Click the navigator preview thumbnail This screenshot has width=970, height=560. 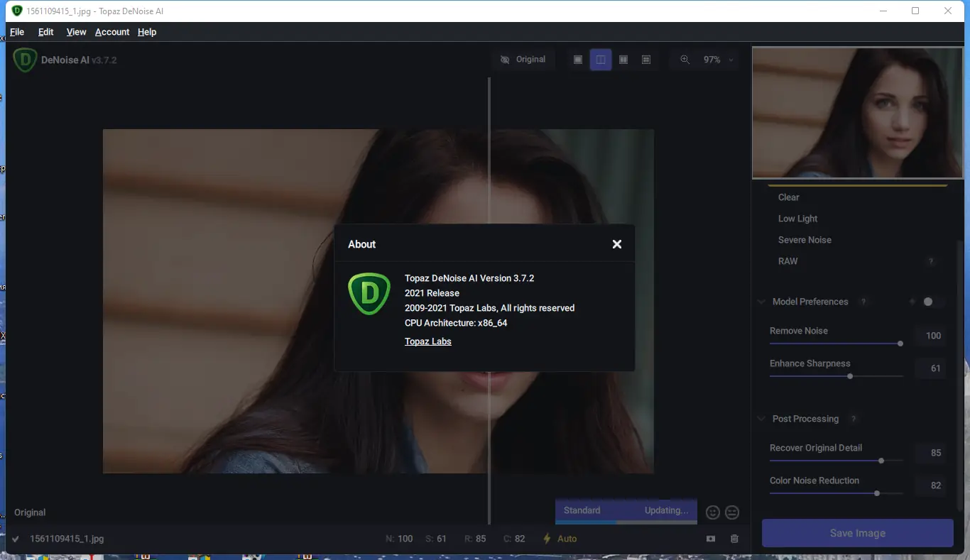[858, 113]
